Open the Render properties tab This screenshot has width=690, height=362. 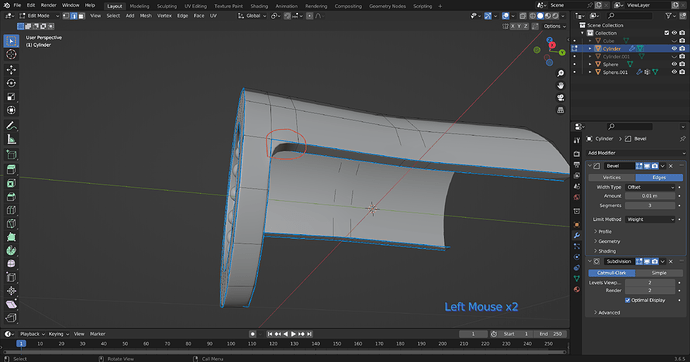[x=576, y=154]
